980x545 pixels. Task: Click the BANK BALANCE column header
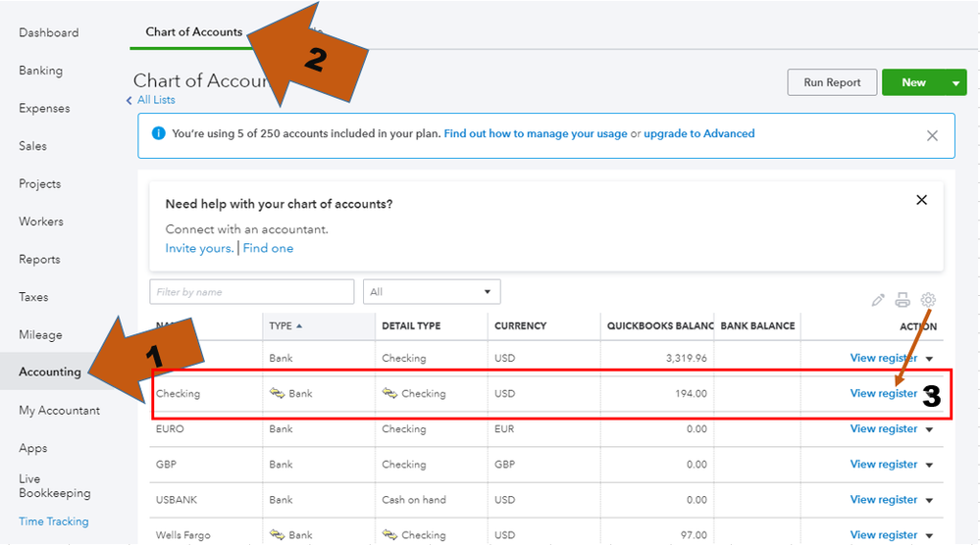757,325
